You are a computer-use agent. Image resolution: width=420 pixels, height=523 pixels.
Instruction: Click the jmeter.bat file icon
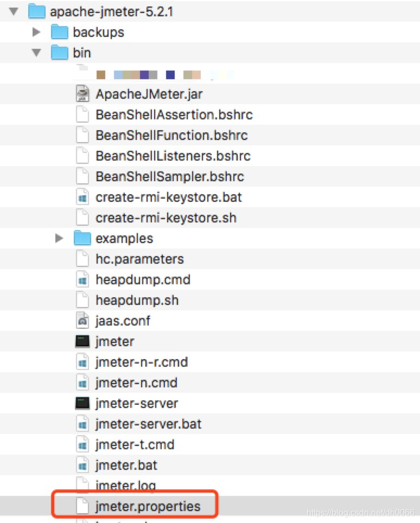(82, 465)
